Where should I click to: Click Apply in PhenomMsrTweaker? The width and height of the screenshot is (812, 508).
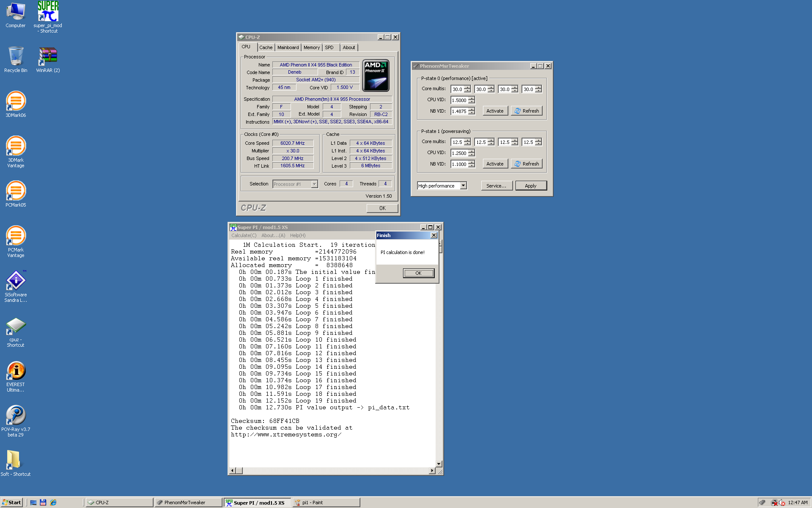click(x=531, y=185)
